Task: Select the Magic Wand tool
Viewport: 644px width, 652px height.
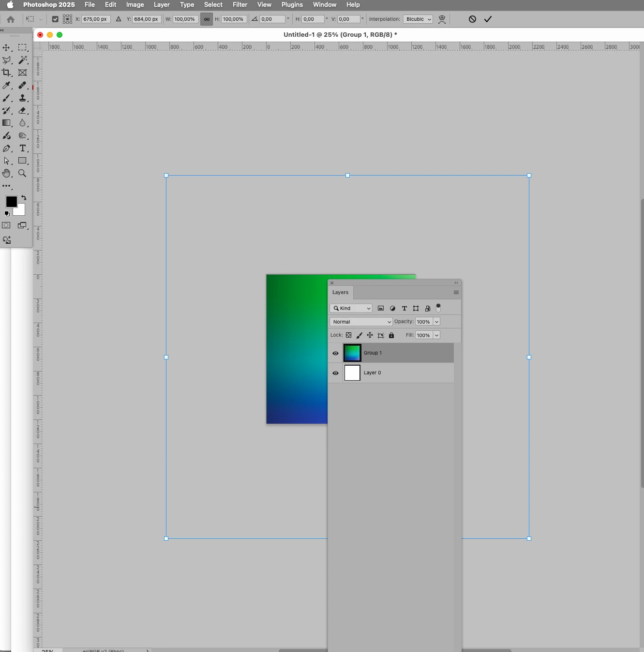Action: click(x=22, y=60)
